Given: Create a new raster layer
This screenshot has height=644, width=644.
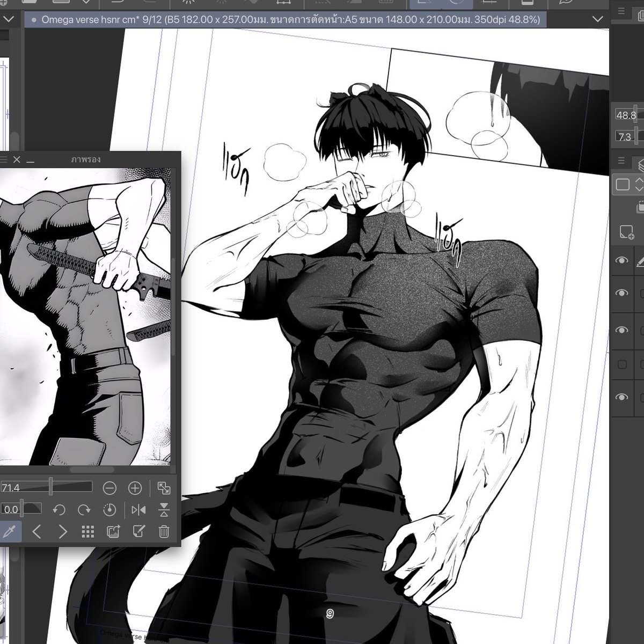Looking at the screenshot, I should tap(626, 233).
